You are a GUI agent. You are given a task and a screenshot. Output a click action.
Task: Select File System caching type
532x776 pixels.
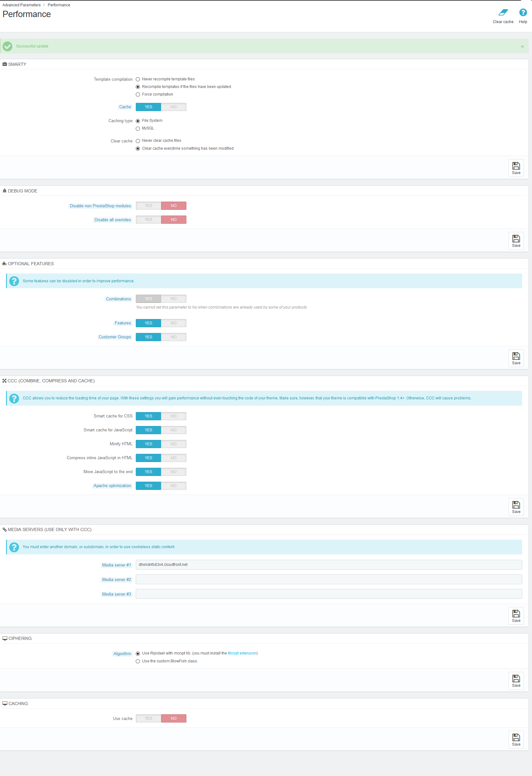(138, 121)
